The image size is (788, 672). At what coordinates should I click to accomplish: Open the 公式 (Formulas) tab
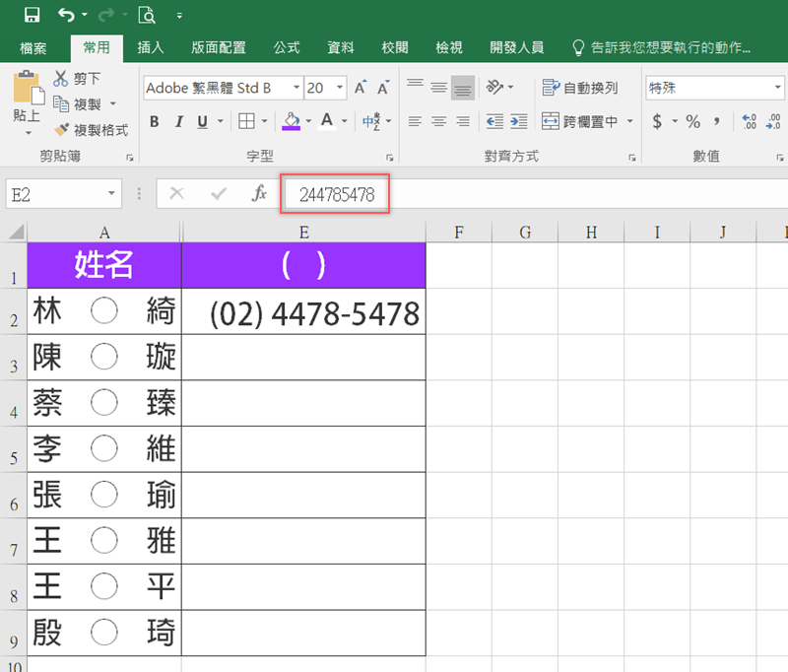[287, 47]
